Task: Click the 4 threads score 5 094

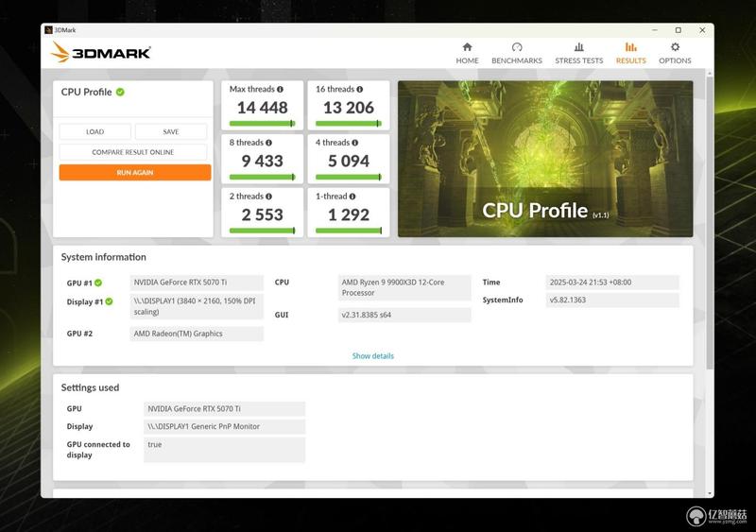Action: click(x=349, y=161)
